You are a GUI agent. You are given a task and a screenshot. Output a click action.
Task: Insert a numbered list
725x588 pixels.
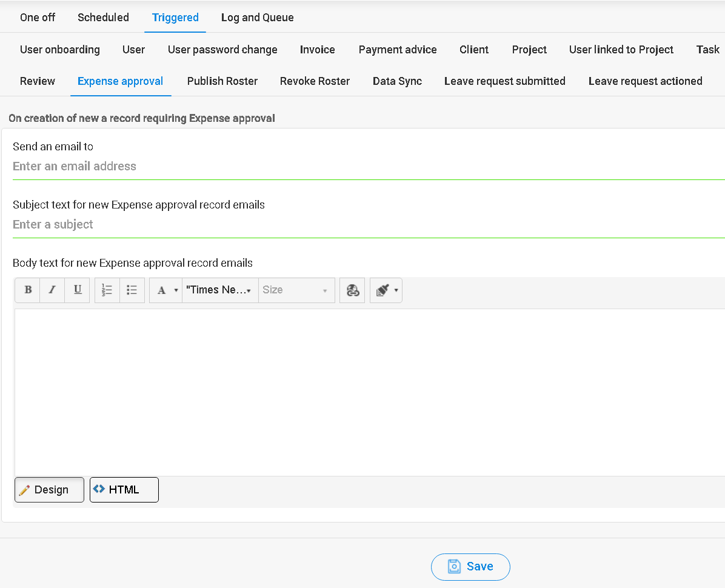coord(107,290)
